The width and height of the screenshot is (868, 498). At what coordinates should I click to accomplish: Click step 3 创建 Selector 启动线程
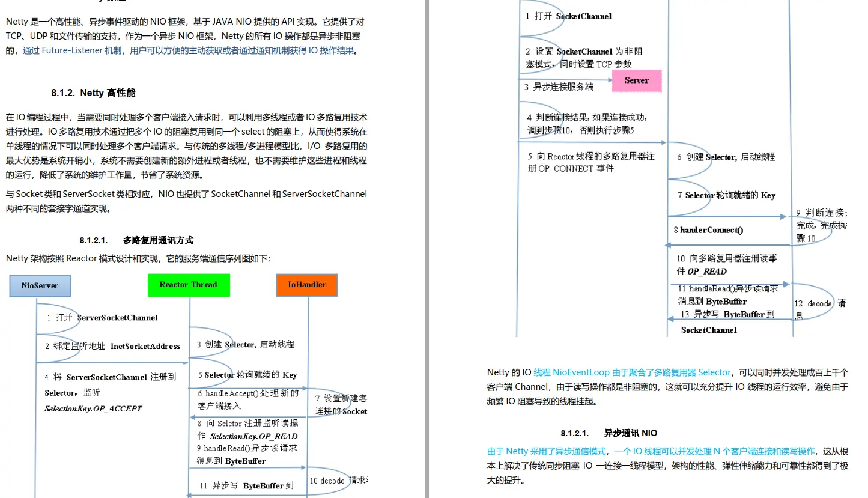pos(246,344)
